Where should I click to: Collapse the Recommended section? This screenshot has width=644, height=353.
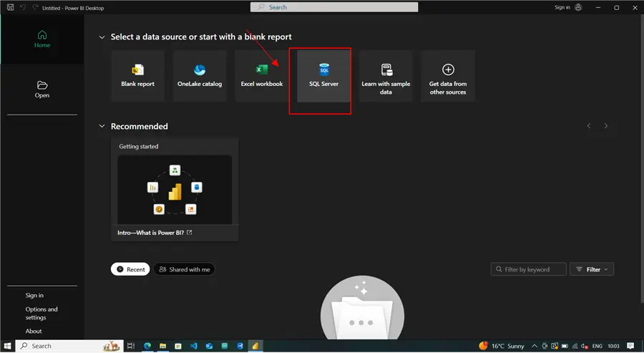click(x=102, y=126)
